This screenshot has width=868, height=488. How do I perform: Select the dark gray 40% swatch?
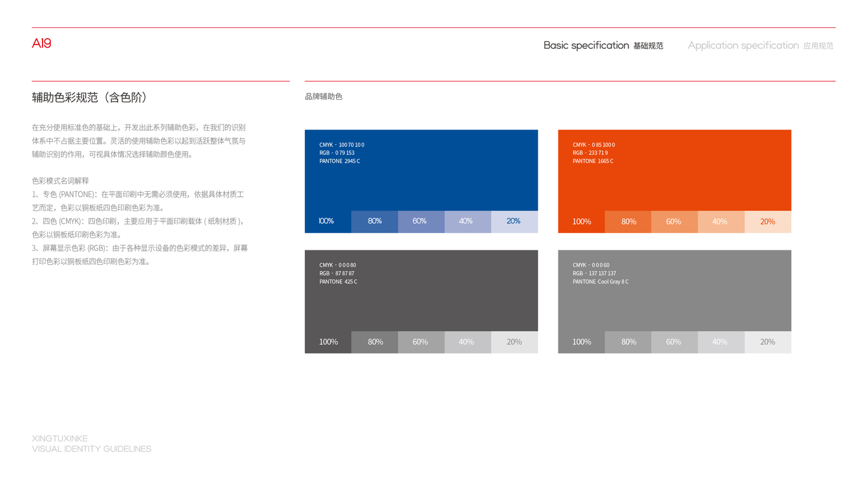tap(468, 342)
